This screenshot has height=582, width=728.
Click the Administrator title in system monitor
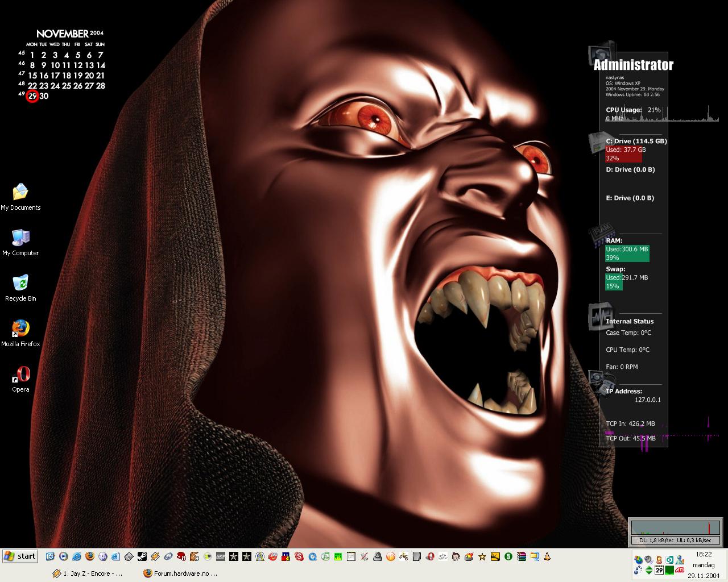coord(633,65)
